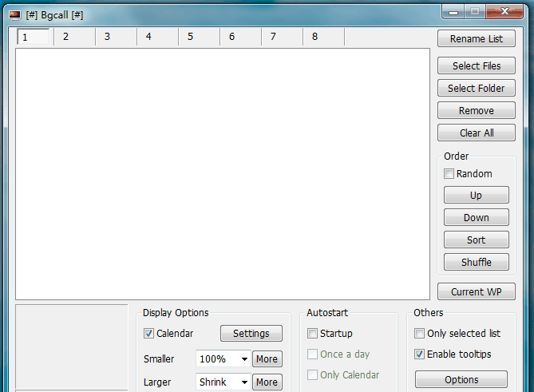Uncheck the Calendar checkbox
Viewport: 534px width, 392px height.
[148, 334]
